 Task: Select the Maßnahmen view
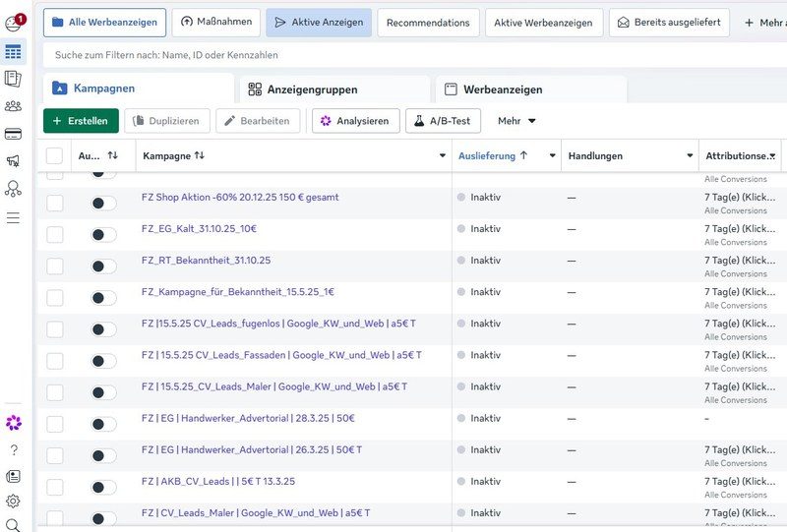(x=215, y=22)
